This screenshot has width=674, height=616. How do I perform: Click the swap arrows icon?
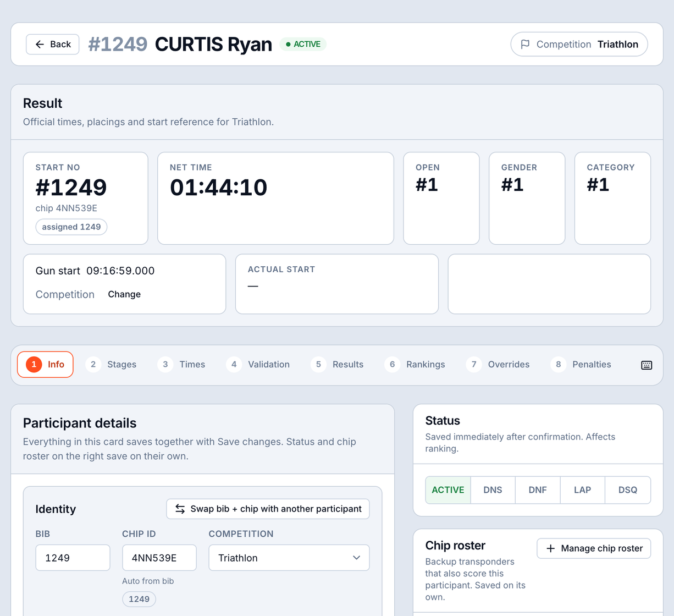click(x=180, y=509)
